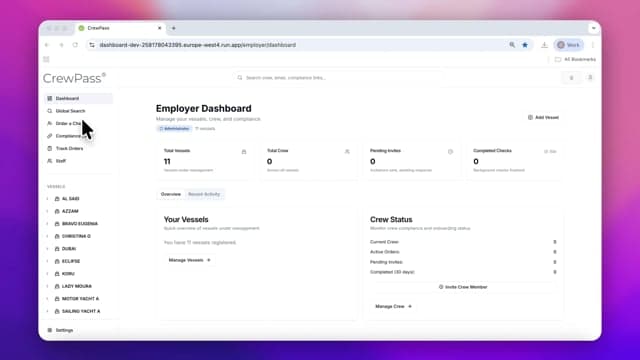This screenshot has width=640, height=360.
Task: Click the Pending Invites card clock icon
Action: (x=450, y=152)
